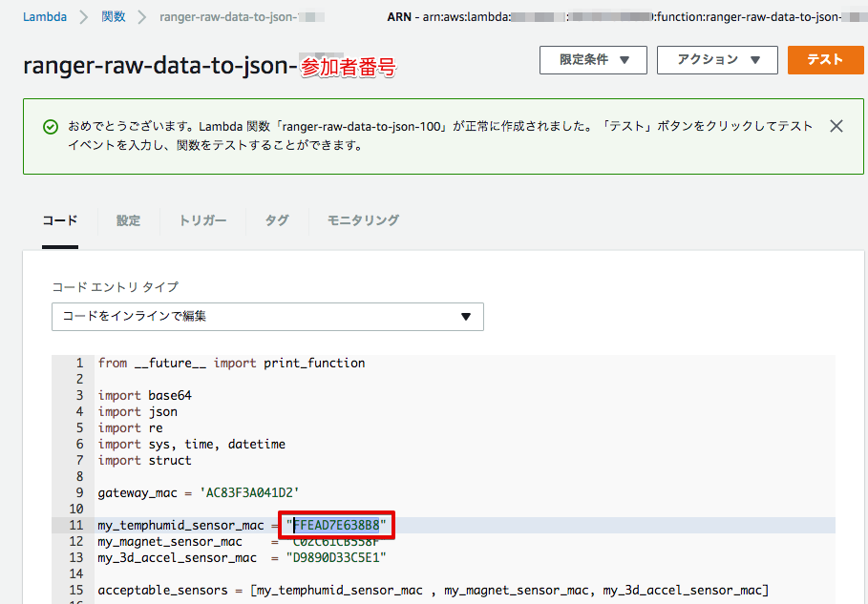Click the 3d accel MAC value D9890D33C5E1
Screen dimensions: 868x604
336,557
